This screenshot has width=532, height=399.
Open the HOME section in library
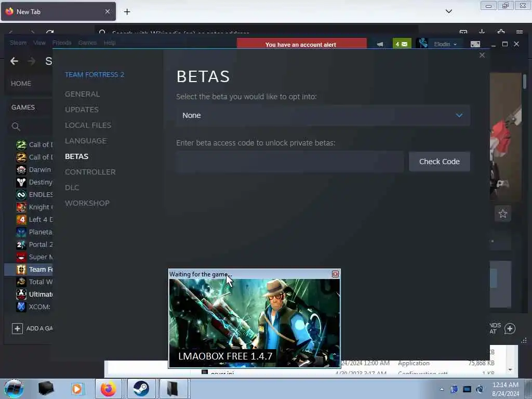click(21, 84)
